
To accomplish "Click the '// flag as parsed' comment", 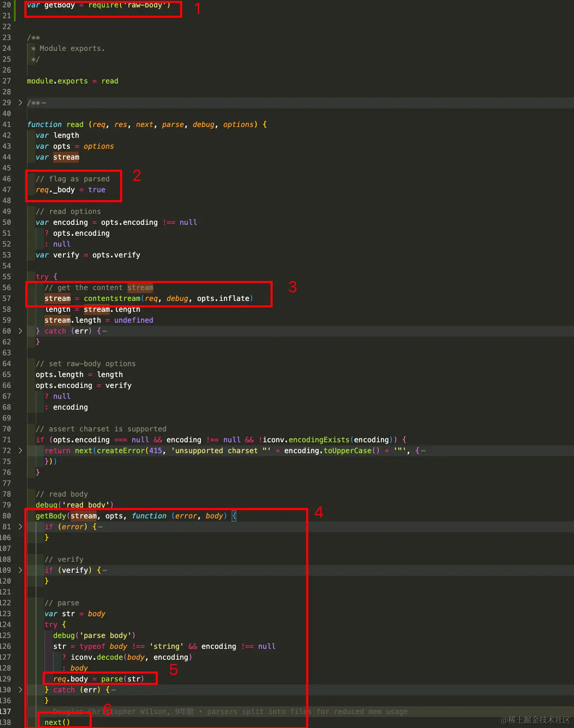I will [73, 179].
